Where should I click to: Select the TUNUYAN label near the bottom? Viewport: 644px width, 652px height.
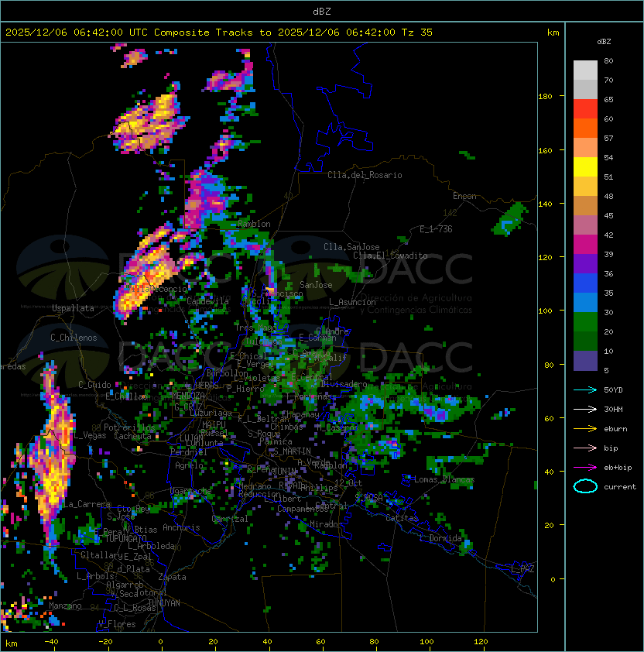pos(163,602)
